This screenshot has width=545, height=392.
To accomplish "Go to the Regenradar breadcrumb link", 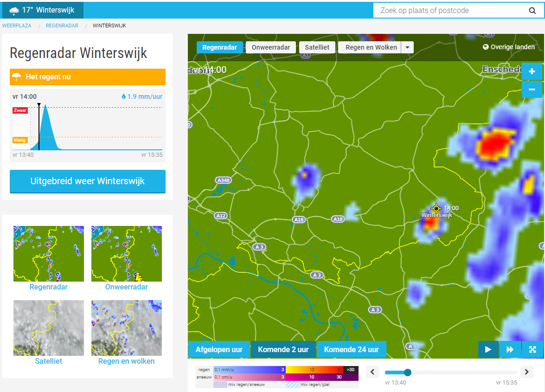I will pyautogui.click(x=62, y=26).
